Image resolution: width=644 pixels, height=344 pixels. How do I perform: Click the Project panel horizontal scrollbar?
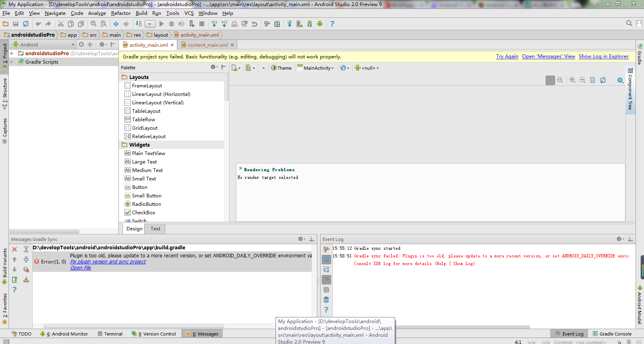coord(44,231)
